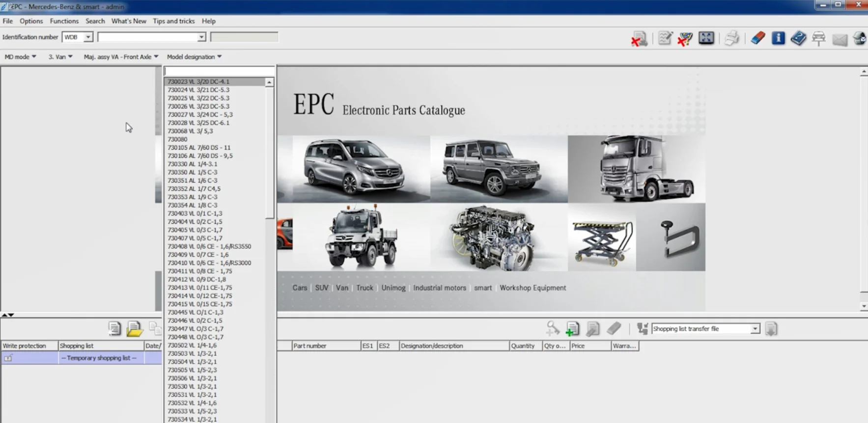Click the copy shopping list icon

coord(154,328)
